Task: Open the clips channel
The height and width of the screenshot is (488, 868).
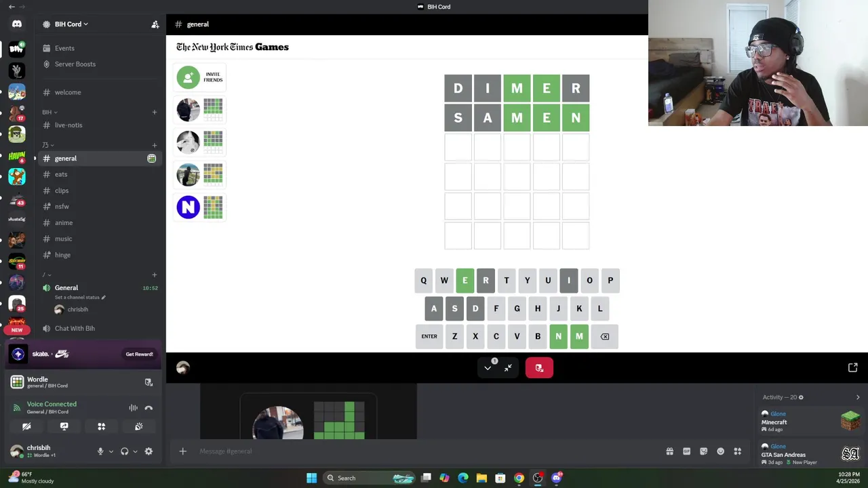Action: (62, 190)
